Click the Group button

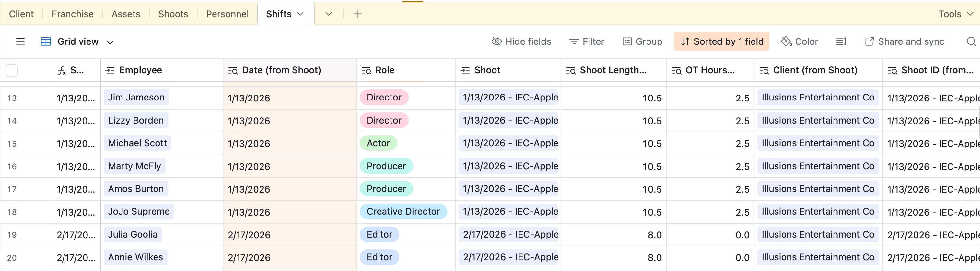642,41
